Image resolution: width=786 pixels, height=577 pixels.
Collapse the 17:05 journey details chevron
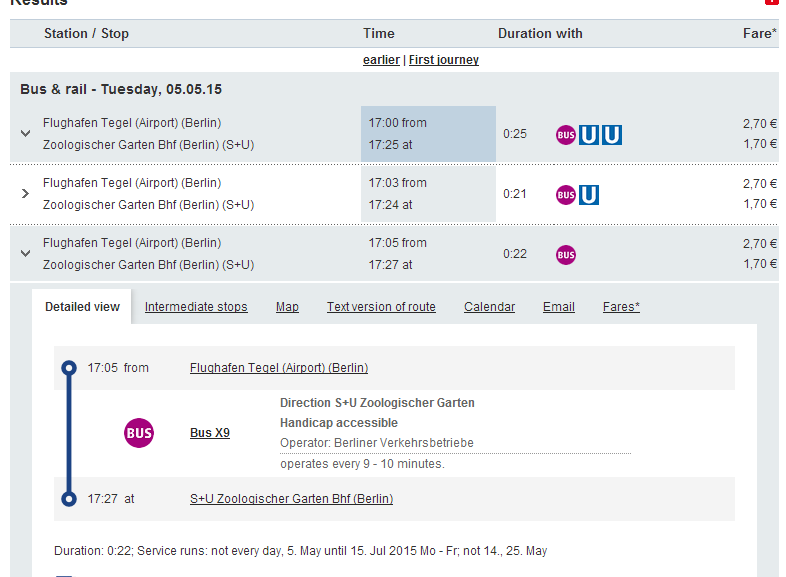(x=25, y=253)
